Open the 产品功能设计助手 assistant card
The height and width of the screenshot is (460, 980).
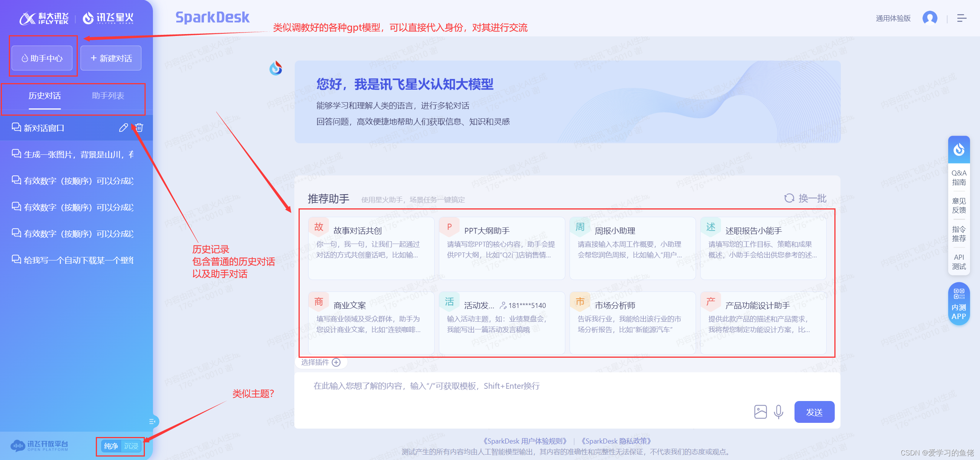click(763, 323)
